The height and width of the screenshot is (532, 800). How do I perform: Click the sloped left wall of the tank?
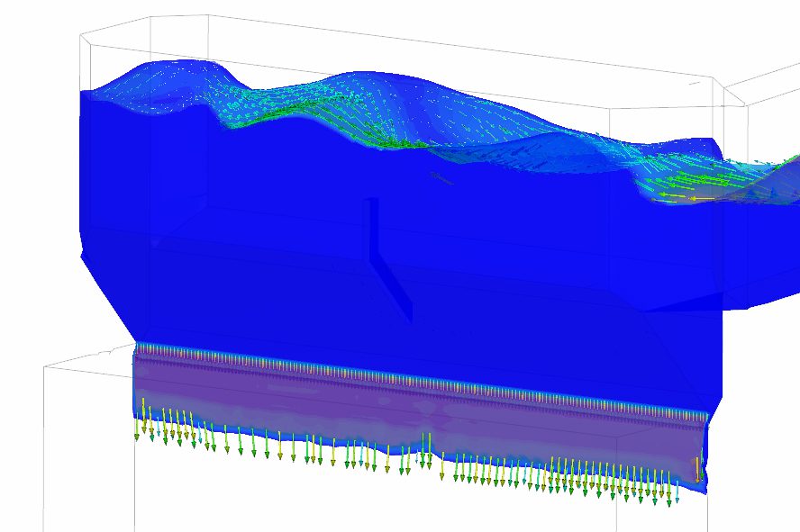click(x=108, y=297)
